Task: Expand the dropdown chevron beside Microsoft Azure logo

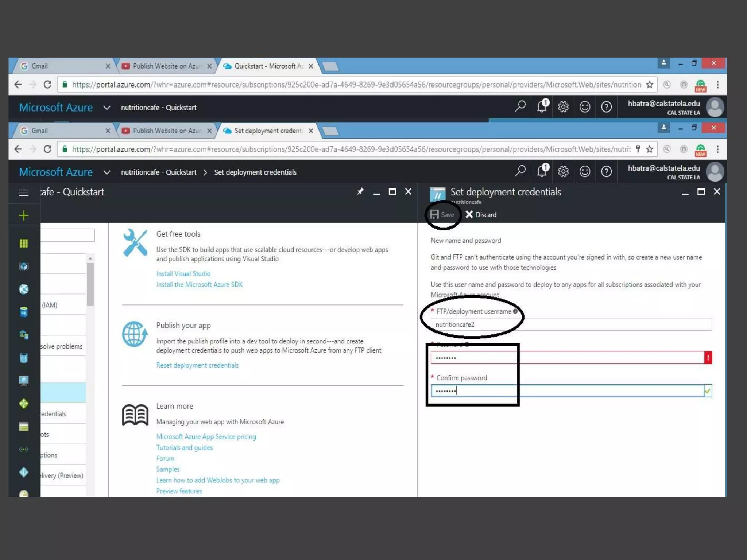Action: click(107, 172)
